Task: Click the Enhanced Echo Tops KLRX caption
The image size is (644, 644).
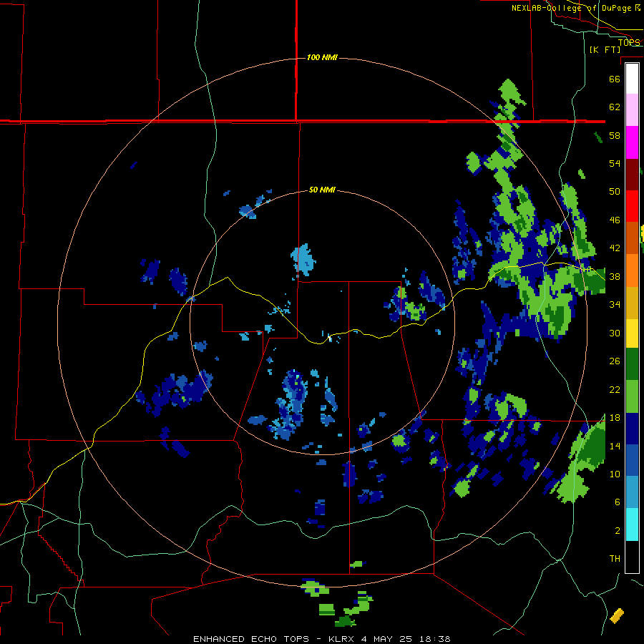Action: pyautogui.click(x=322, y=639)
